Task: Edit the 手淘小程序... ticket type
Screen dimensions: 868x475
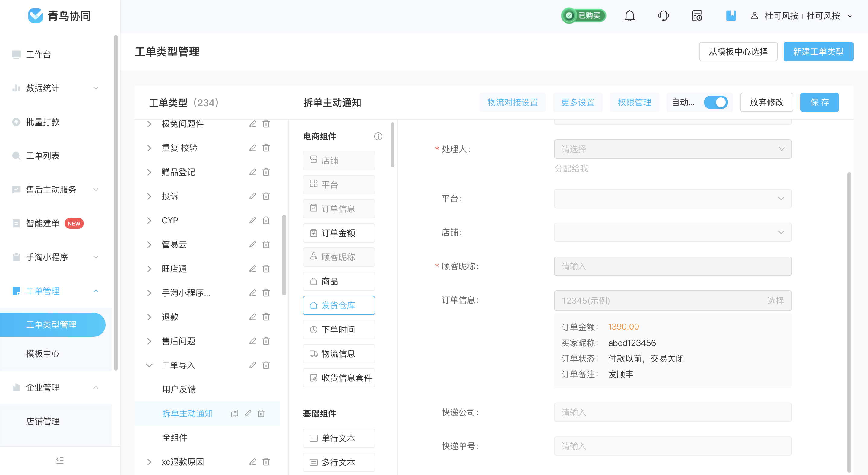Action: pos(252,293)
